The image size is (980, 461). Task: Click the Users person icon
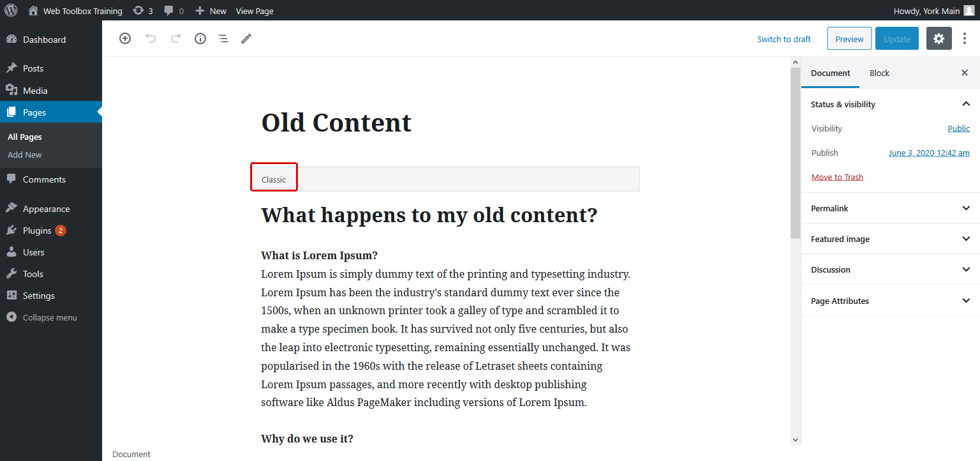(11, 252)
